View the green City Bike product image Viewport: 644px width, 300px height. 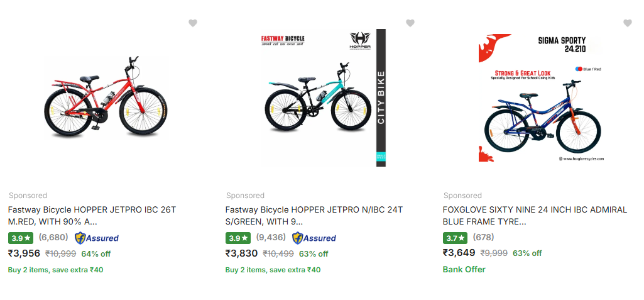[324, 97]
